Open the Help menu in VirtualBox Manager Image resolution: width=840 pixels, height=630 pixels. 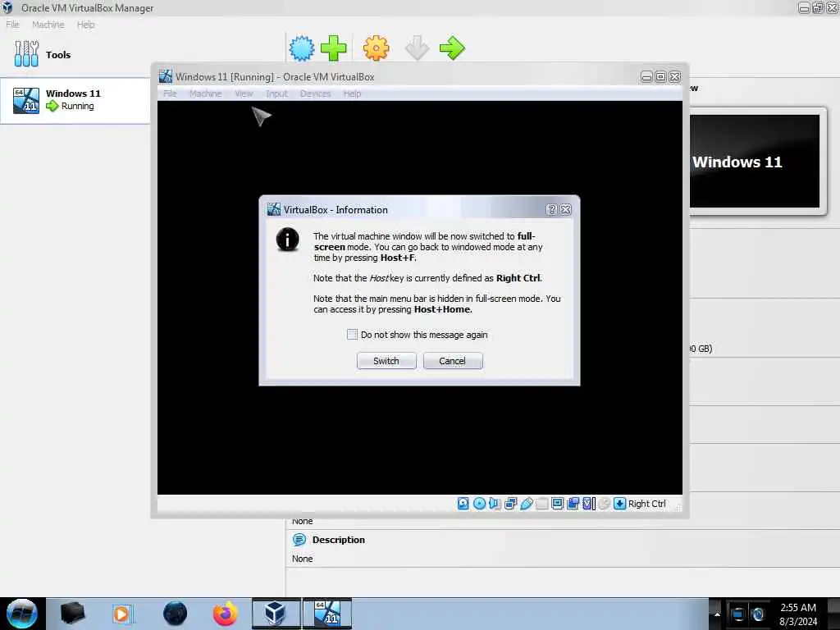pyautogui.click(x=85, y=25)
